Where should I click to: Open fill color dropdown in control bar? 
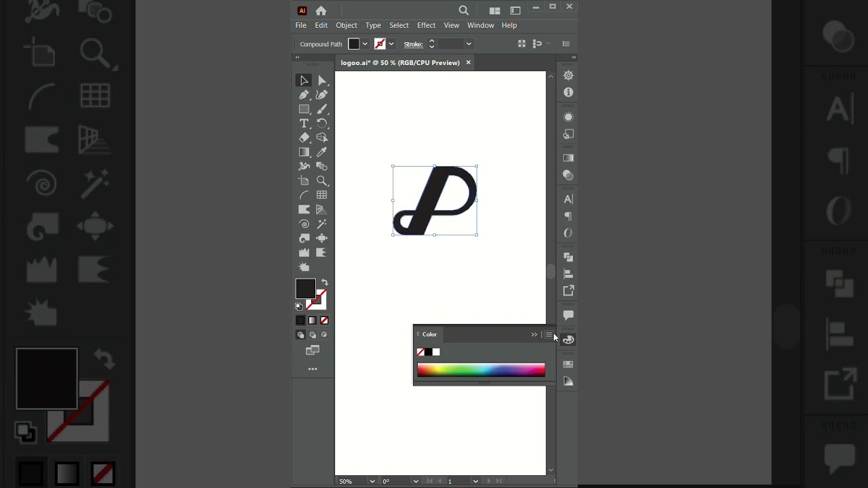(x=365, y=44)
